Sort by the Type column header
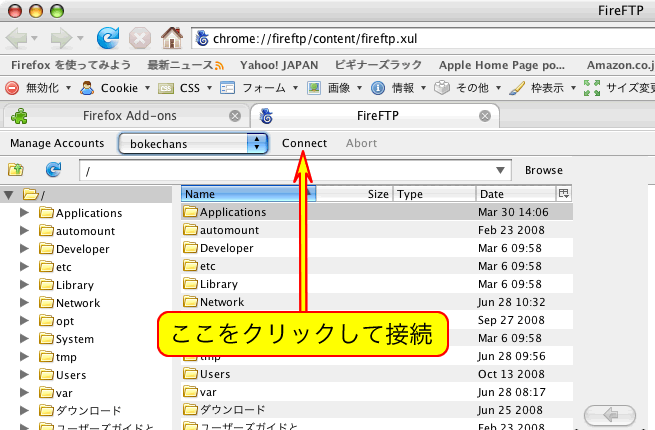This screenshot has width=655, height=430. (434, 193)
